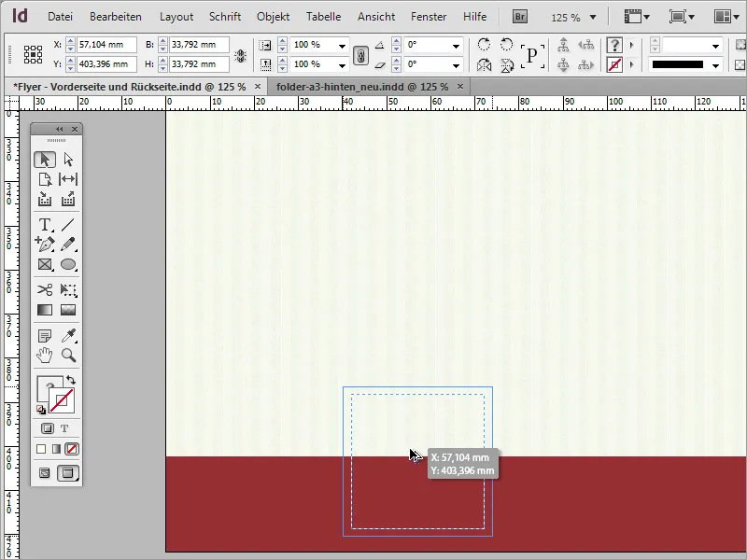Select the Pencil tool
Screen dimensions: 747x560
[68, 245]
